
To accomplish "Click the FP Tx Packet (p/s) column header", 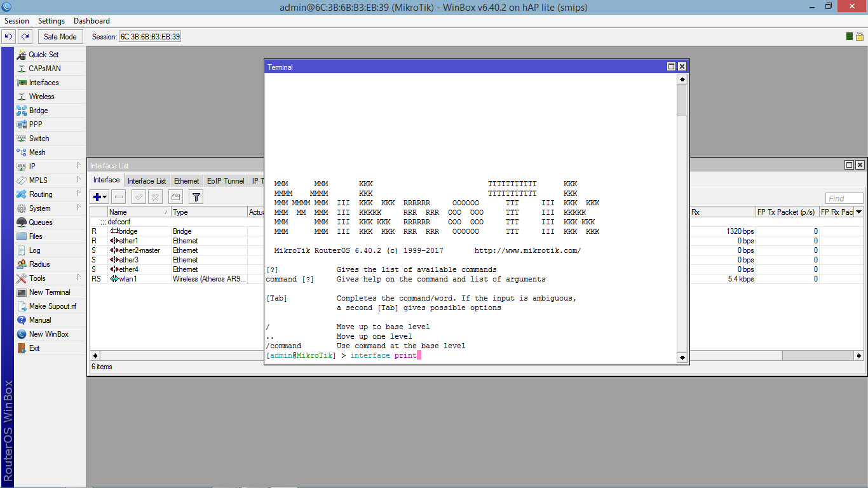I will (787, 212).
